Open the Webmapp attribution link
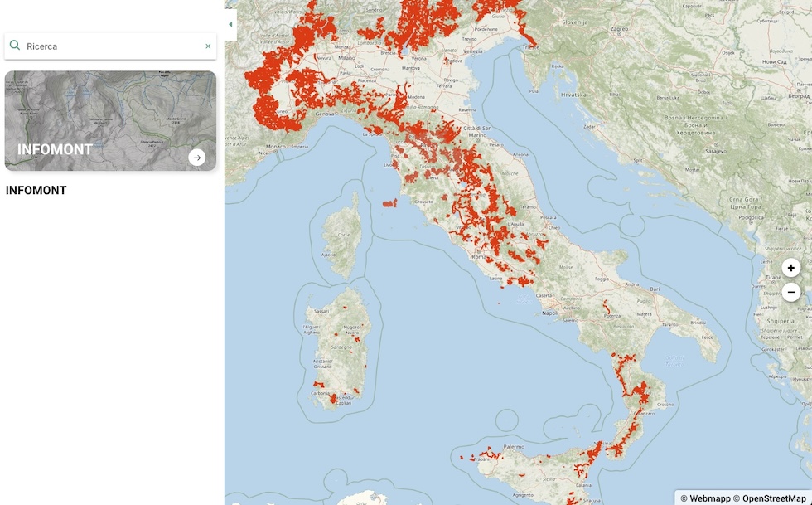 tap(705, 498)
